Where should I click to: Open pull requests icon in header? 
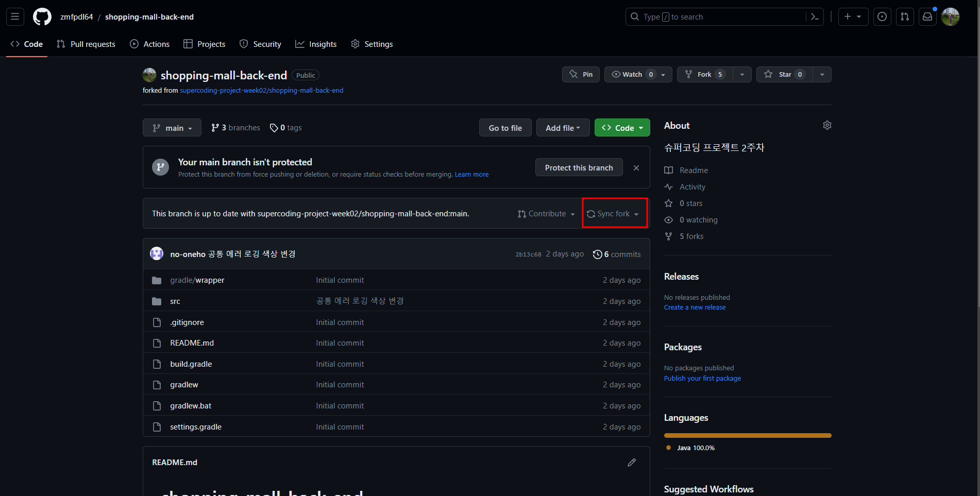(x=905, y=17)
